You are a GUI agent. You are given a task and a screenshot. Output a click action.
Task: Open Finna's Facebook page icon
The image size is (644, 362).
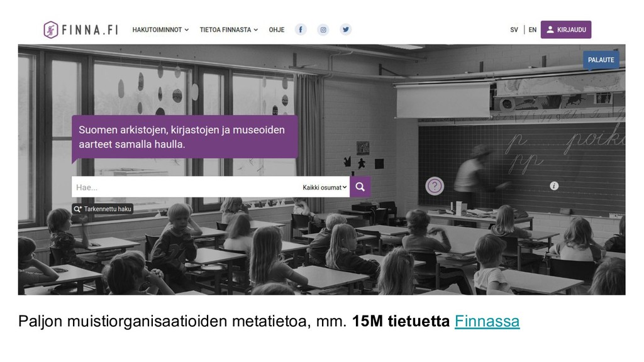(x=301, y=30)
